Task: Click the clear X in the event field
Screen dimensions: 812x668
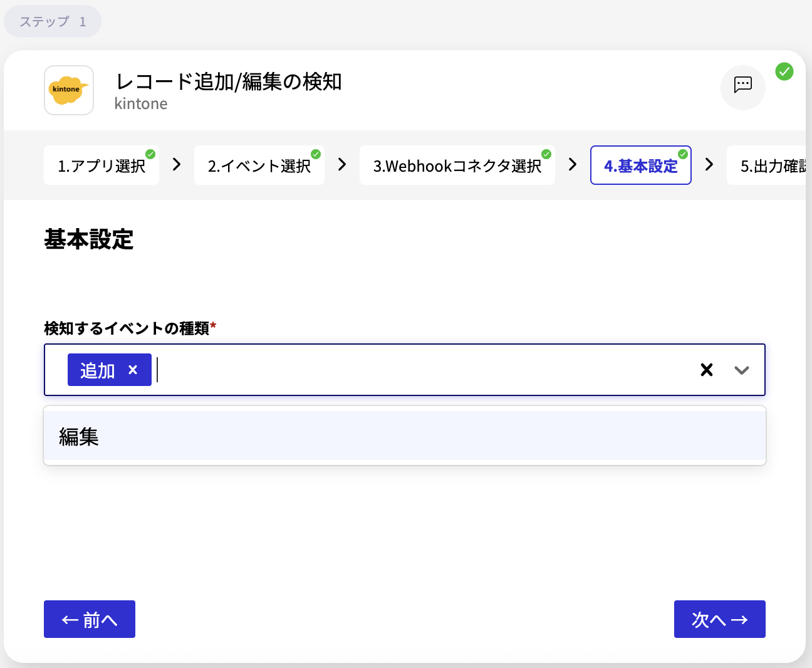Action: point(707,370)
